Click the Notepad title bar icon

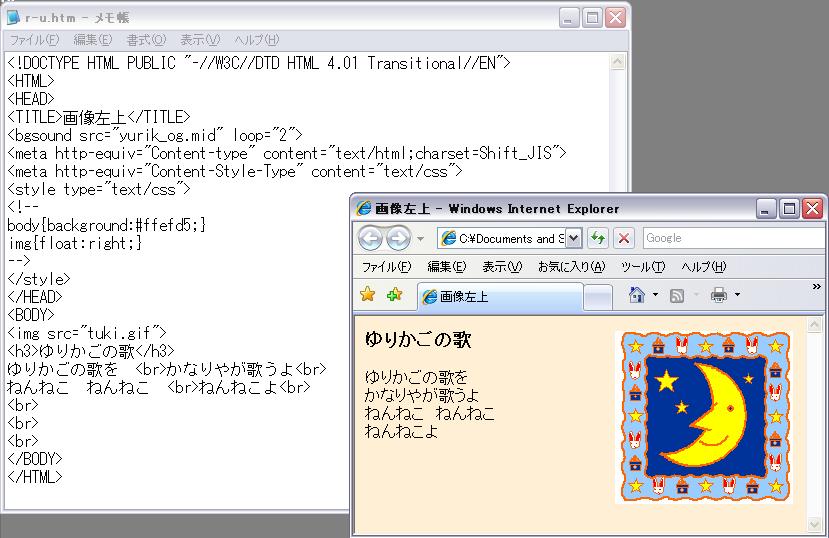click(x=13, y=17)
